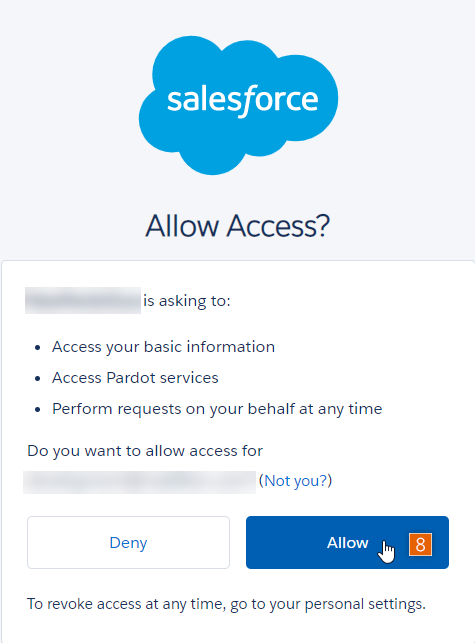This screenshot has width=475, height=643.
Task: Click the bullet before Access Pardot services
Action: pos(38,379)
